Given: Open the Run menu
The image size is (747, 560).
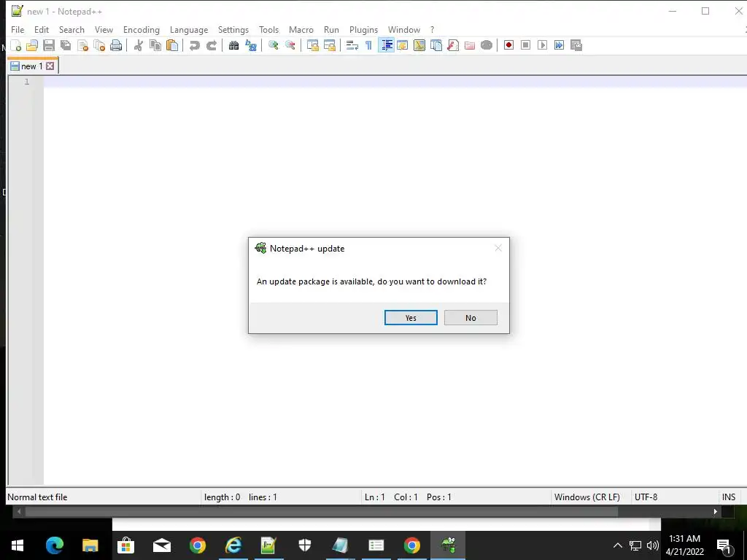Looking at the screenshot, I should pyautogui.click(x=332, y=29).
